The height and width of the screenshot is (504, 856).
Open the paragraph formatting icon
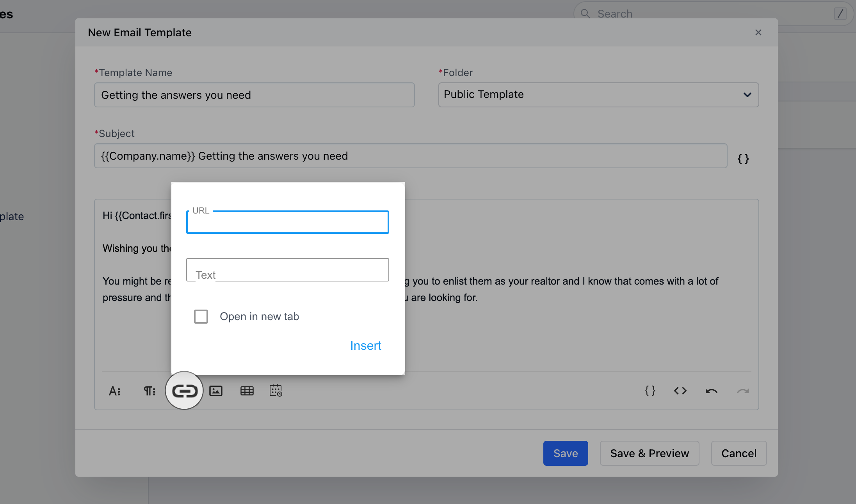(149, 391)
